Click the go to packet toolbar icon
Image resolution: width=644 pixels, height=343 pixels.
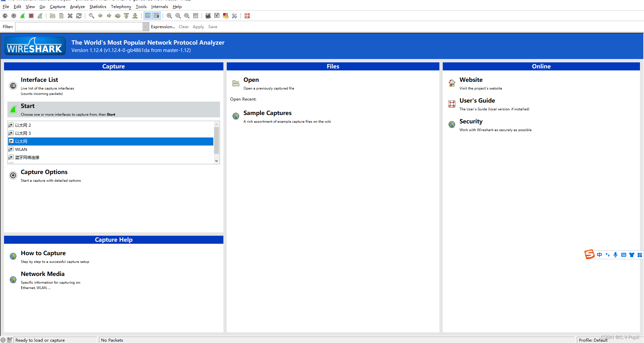pos(118,16)
